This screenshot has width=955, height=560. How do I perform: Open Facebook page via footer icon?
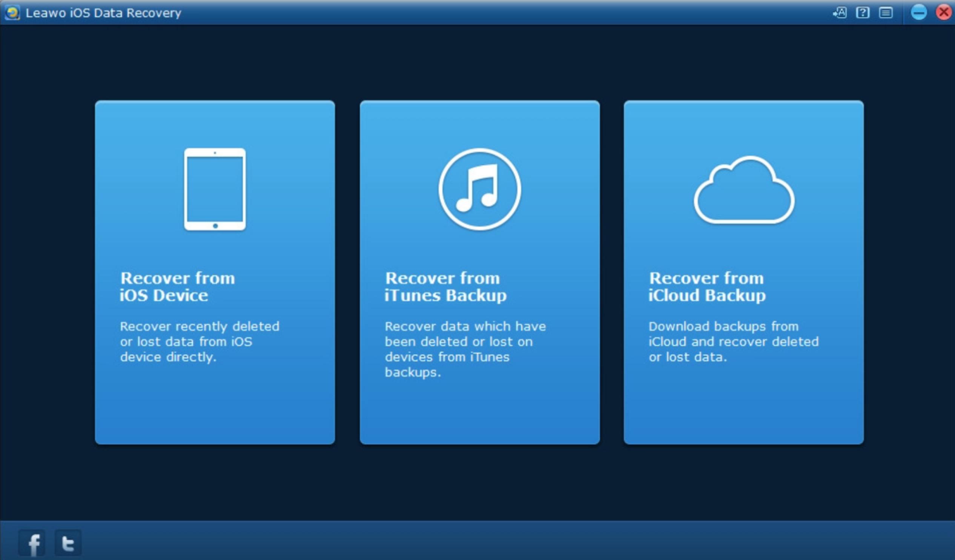[x=32, y=543]
